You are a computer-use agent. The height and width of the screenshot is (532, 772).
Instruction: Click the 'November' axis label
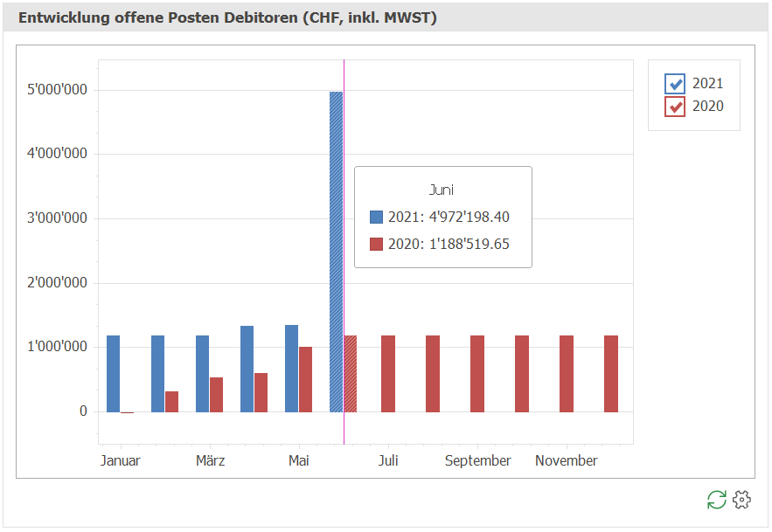[567, 460]
